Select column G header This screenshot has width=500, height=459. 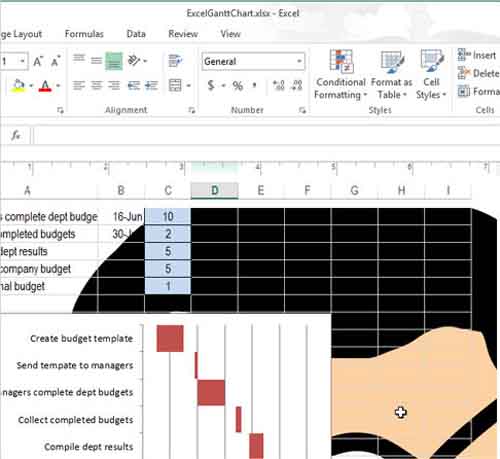[355, 191]
